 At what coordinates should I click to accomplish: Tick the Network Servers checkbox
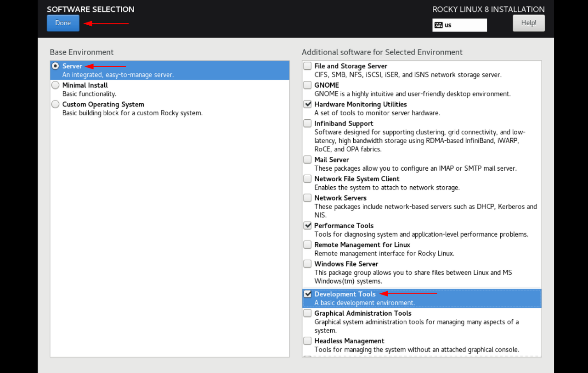click(x=307, y=198)
